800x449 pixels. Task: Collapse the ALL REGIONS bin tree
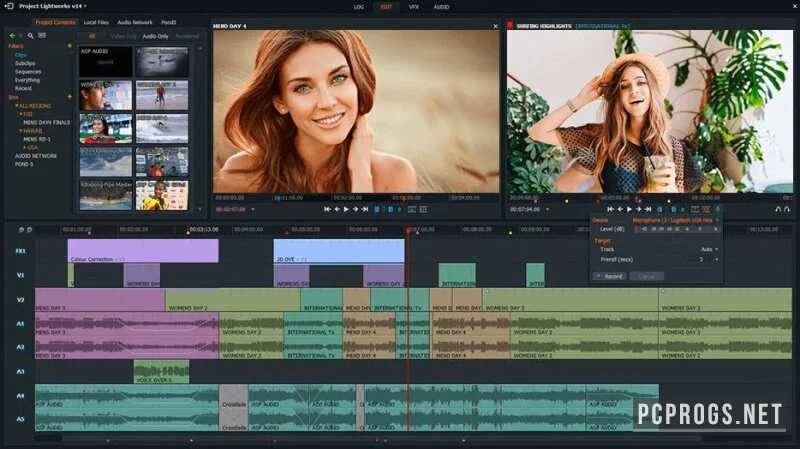(17, 106)
